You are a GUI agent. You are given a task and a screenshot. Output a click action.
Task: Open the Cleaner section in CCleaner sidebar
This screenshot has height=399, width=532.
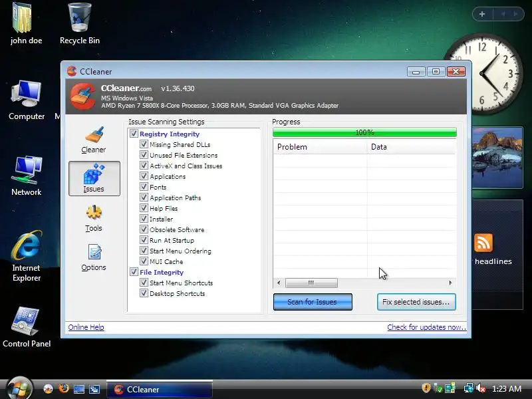pyautogui.click(x=94, y=140)
